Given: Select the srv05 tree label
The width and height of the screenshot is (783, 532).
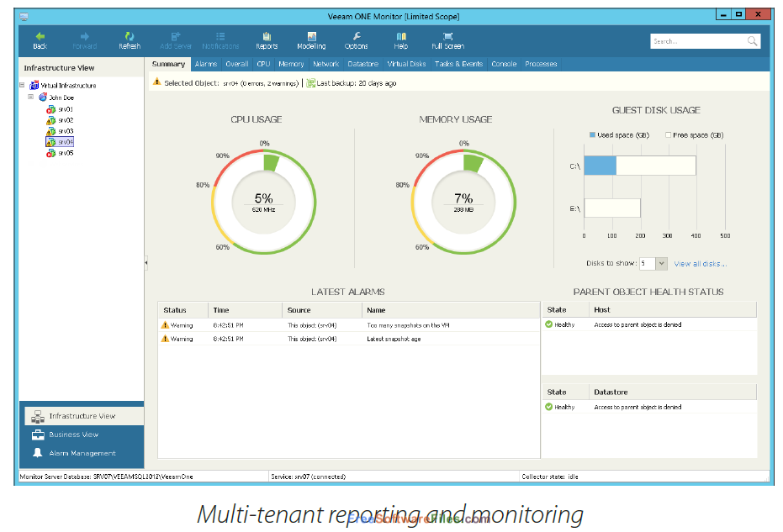Looking at the screenshot, I should [x=66, y=153].
